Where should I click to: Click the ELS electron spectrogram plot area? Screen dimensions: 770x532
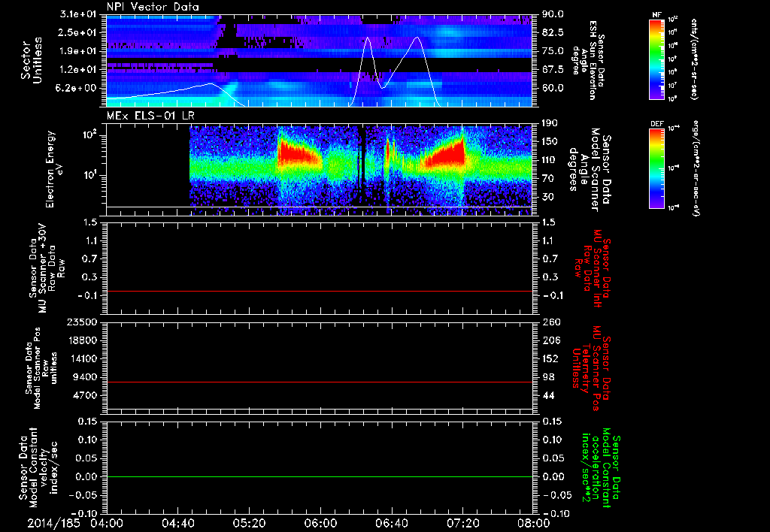[320, 170]
